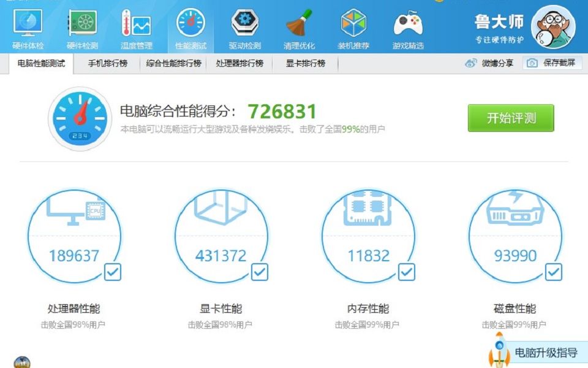Click the memory chip icon above 11832
Screen dimensions: 588x368
(367, 209)
